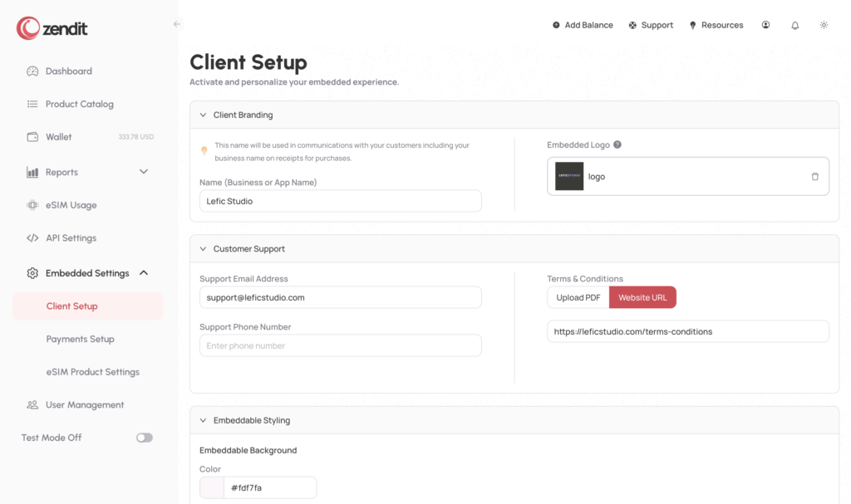Select the Upload PDF option
851x504 pixels.
point(578,297)
